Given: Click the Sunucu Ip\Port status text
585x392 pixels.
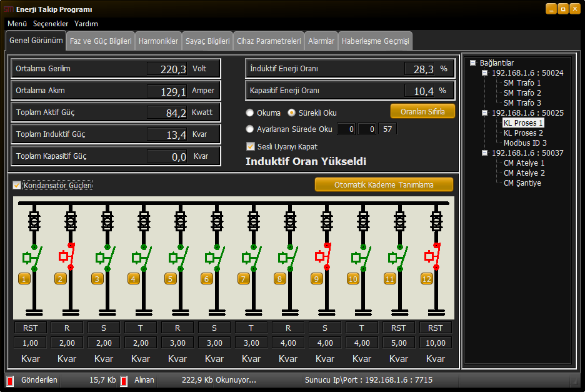Looking at the screenshot, I should [x=369, y=380].
